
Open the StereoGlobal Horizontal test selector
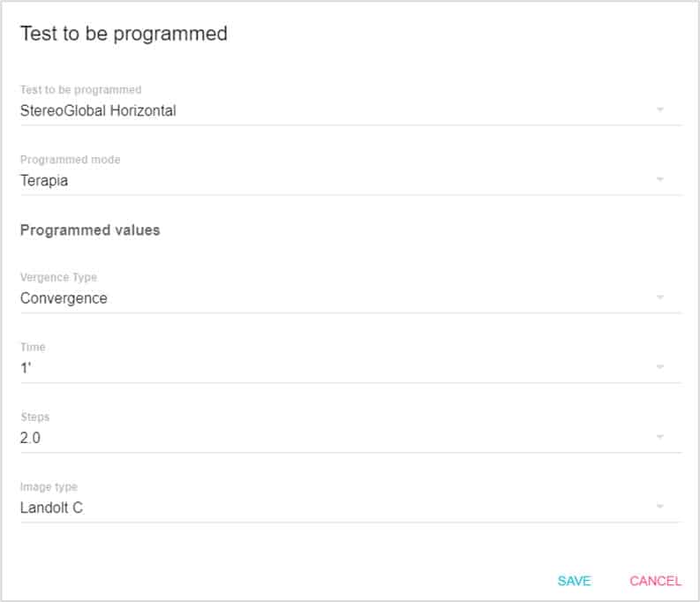pyautogui.click(x=335, y=111)
